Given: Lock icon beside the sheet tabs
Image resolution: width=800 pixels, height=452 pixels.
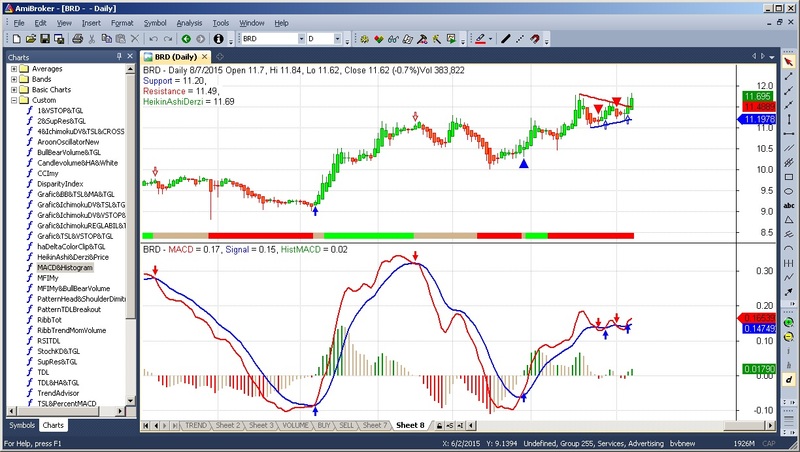Looking at the screenshot, I should pos(439,425).
